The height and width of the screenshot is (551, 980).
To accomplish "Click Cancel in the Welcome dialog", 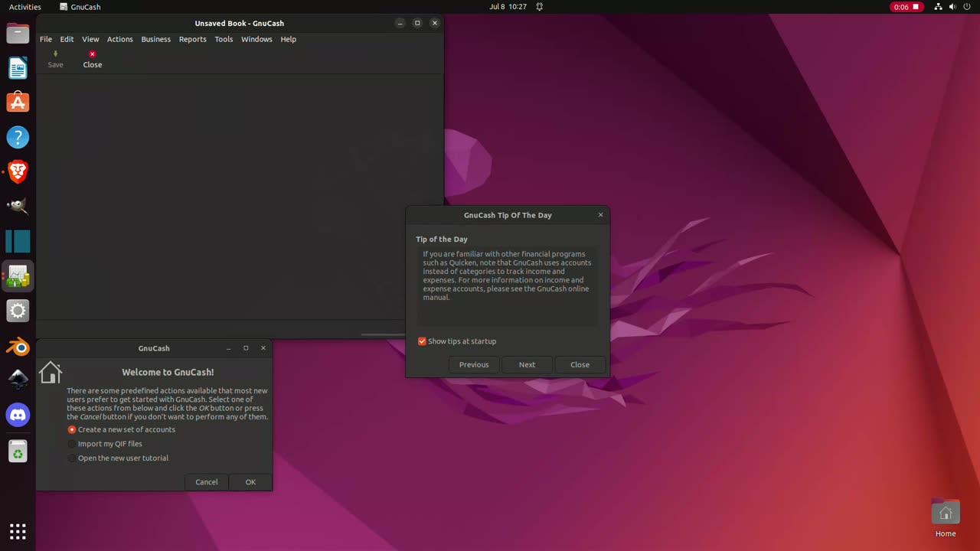I will tap(207, 482).
